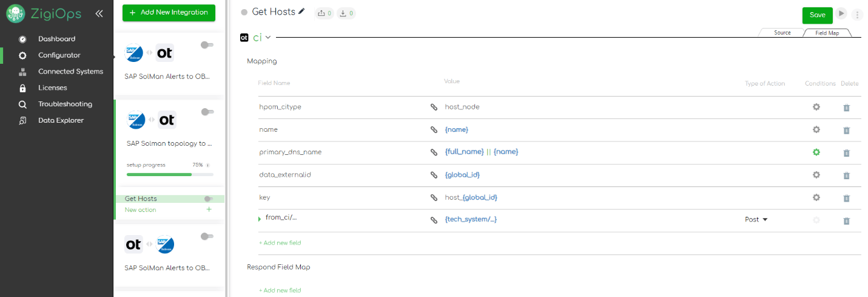Screen dimensions: 868x297
Task: Click the Save button
Action: pyautogui.click(x=817, y=15)
